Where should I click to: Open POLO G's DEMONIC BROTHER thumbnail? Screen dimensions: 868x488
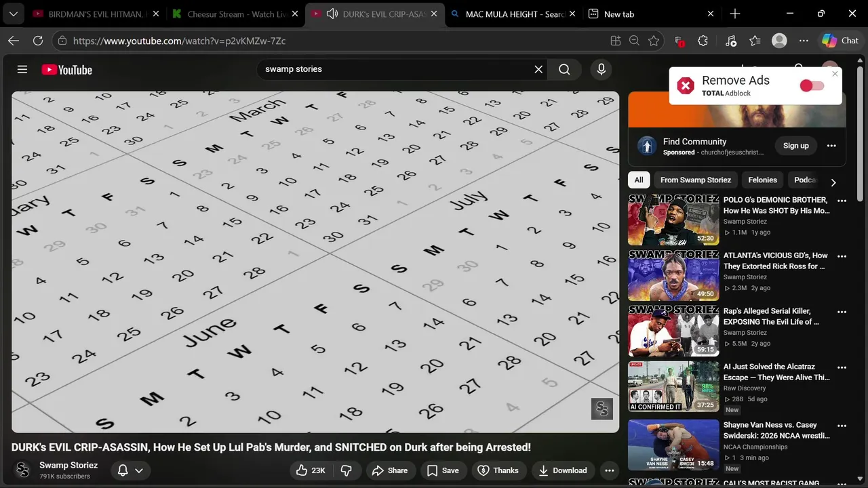click(673, 220)
